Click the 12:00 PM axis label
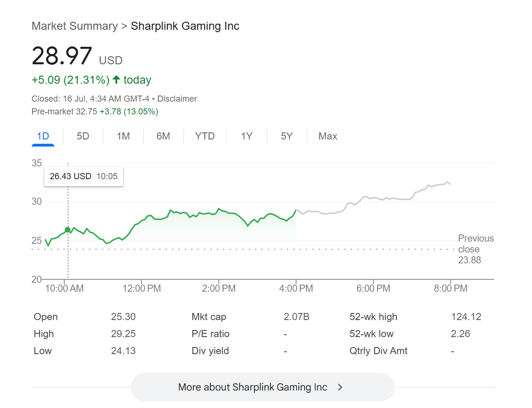 click(141, 288)
